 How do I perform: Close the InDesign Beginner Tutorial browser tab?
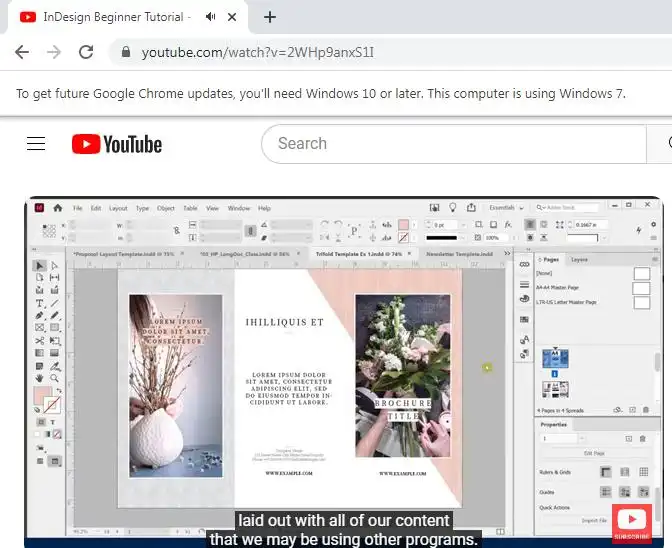(x=232, y=17)
